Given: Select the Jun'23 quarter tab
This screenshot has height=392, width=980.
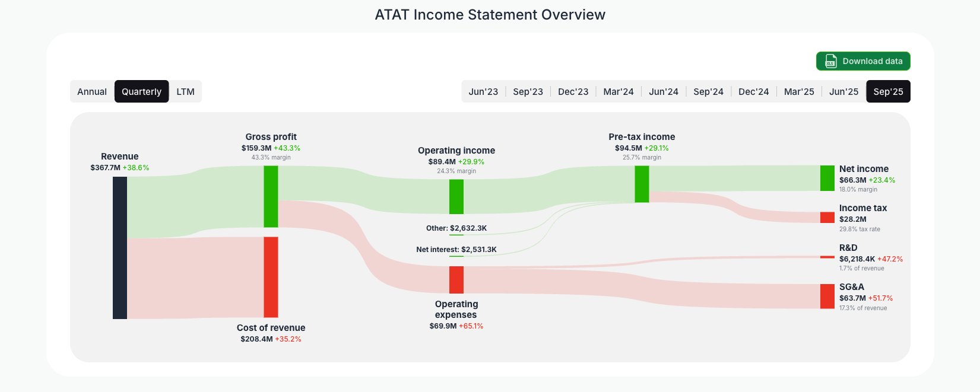Looking at the screenshot, I should (483, 91).
